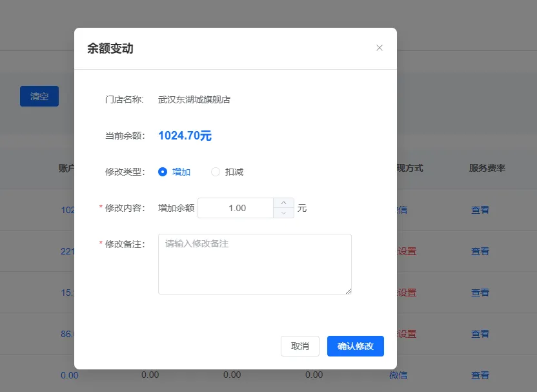Decrease amount with down stepper arrow
Image resolution: width=537 pixels, height=392 pixels.
click(283, 212)
